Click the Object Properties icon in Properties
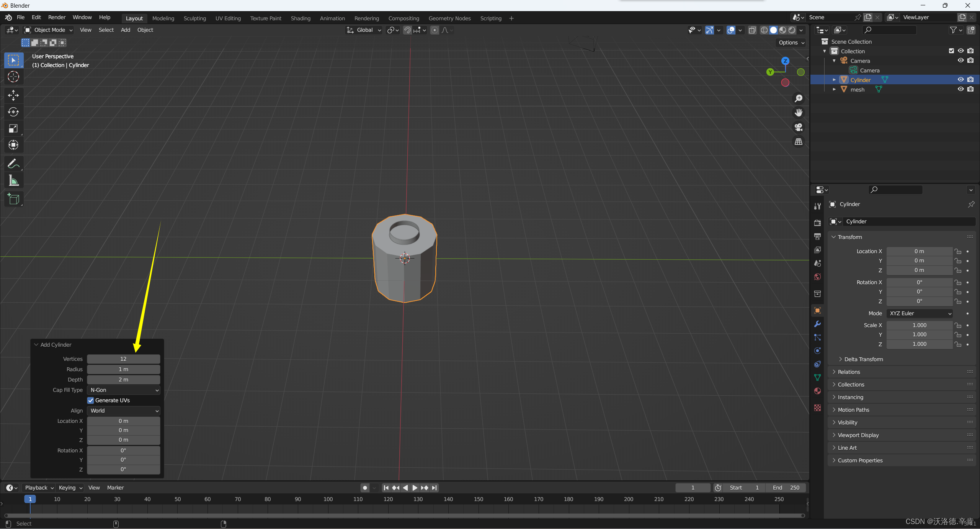This screenshot has height=529, width=980. (818, 311)
